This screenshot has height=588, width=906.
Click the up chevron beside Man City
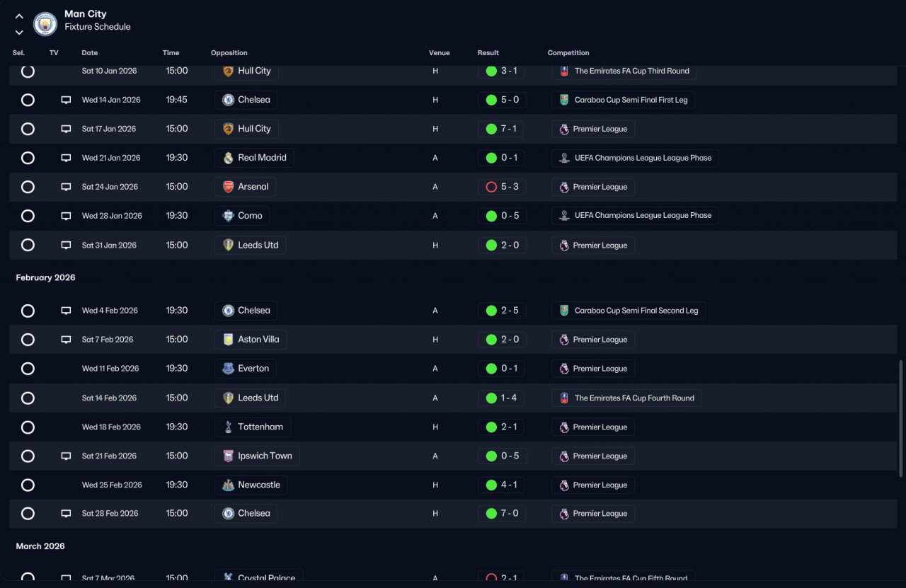pos(19,16)
